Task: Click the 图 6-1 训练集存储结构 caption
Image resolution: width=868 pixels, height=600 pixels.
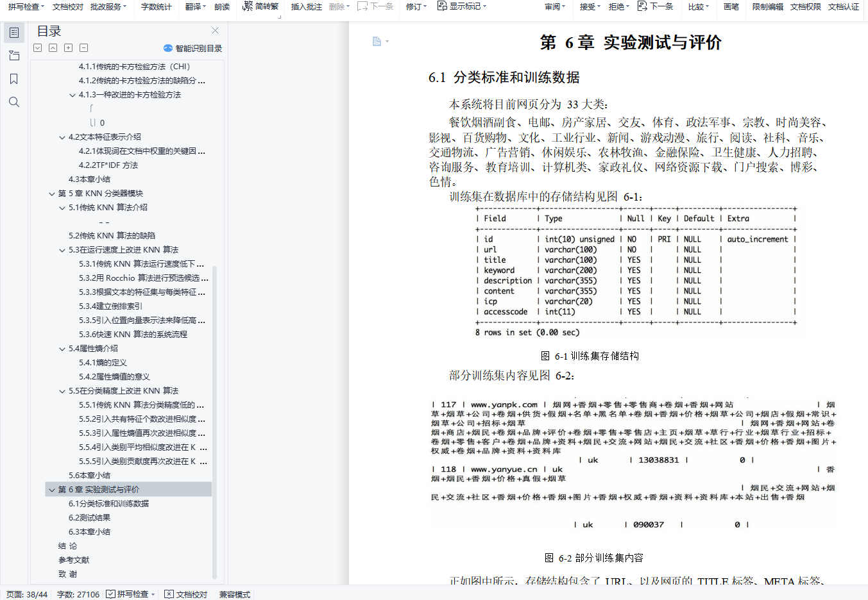Action: [x=590, y=356]
